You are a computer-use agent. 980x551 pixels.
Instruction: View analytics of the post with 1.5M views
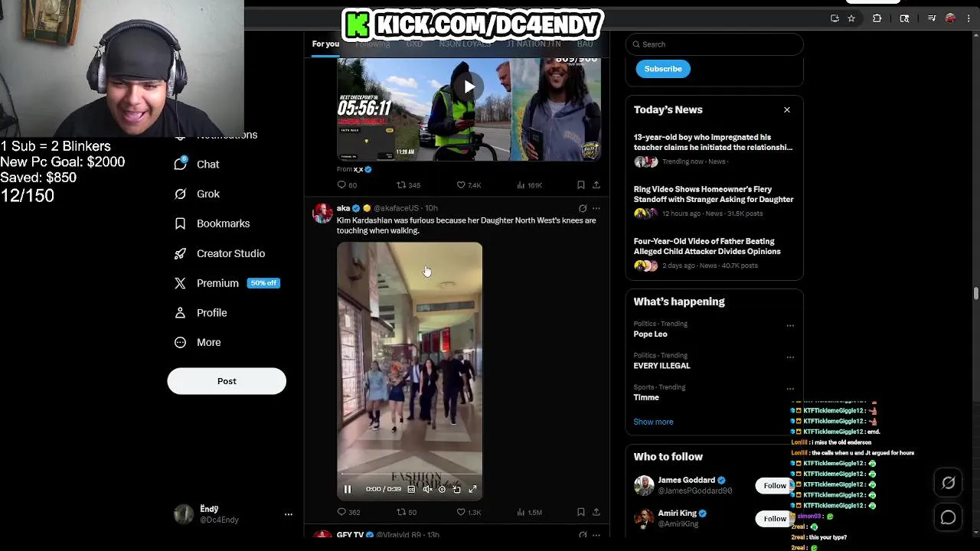click(529, 512)
